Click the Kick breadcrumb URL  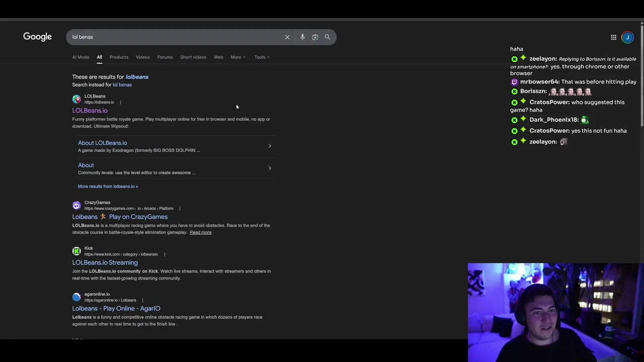121,254
